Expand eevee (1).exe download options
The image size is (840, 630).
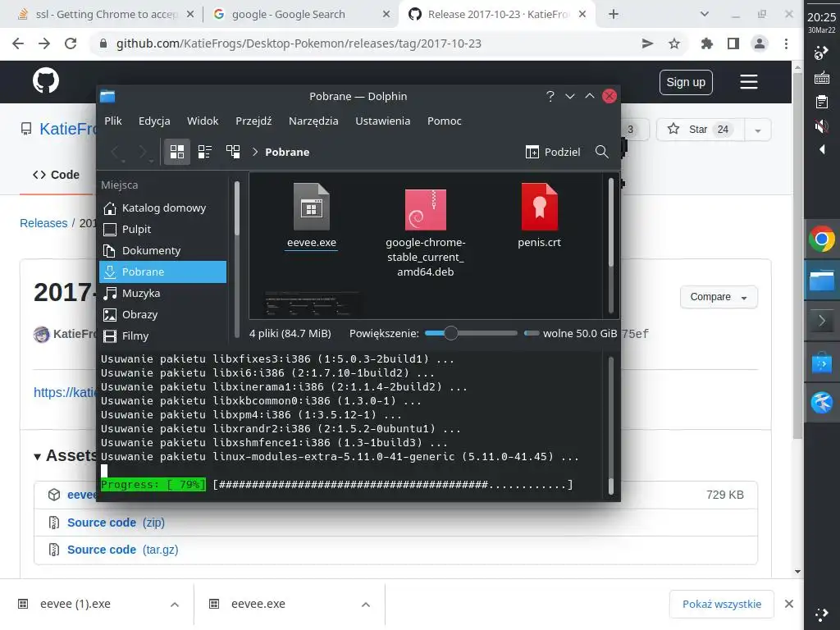pos(174,605)
